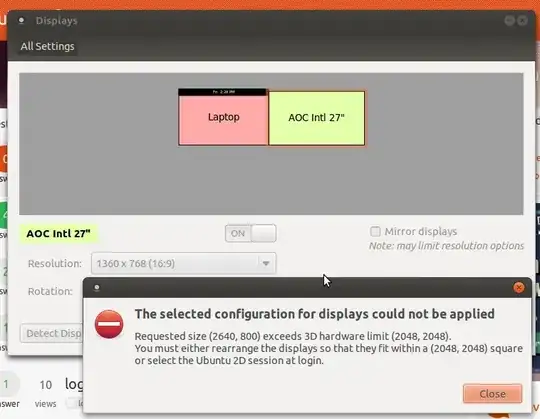The height and width of the screenshot is (419, 540).
Task: Click the Detect Displays button
Action: pyautogui.click(x=52, y=333)
